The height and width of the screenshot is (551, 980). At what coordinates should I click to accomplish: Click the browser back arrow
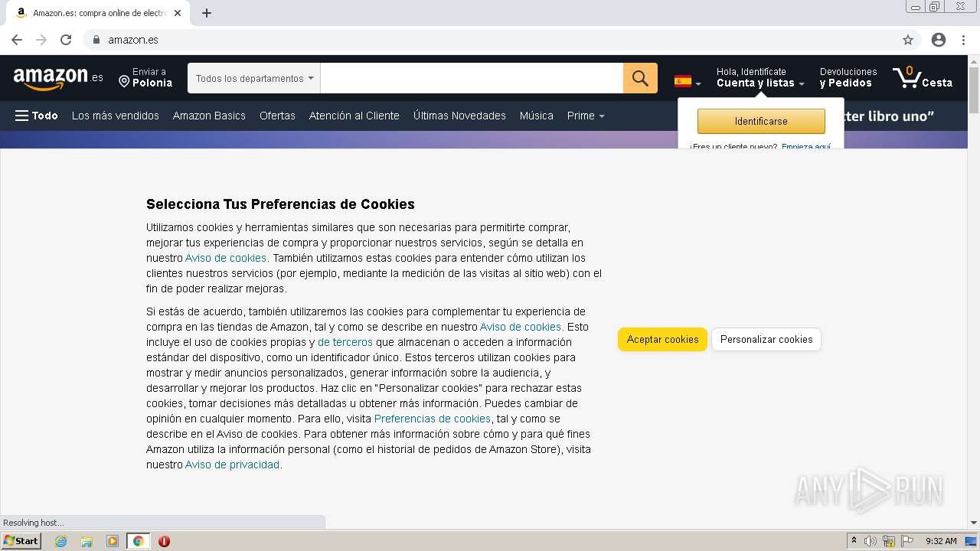tap(17, 40)
